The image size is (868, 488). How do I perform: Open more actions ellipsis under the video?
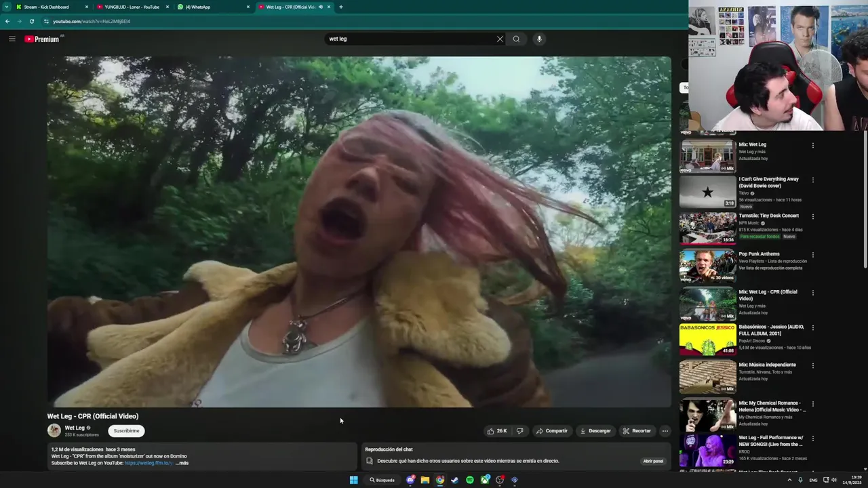point(665,431)
